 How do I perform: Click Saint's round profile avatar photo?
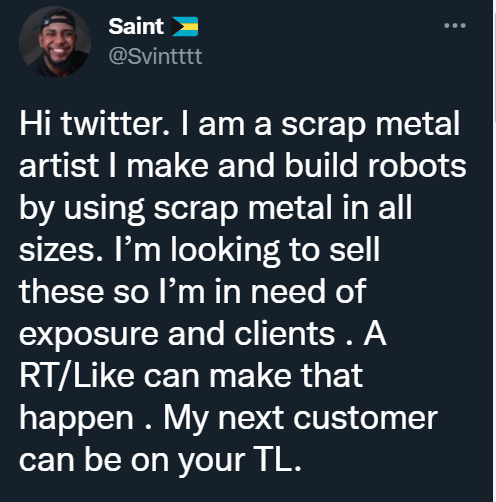point(55,42)
